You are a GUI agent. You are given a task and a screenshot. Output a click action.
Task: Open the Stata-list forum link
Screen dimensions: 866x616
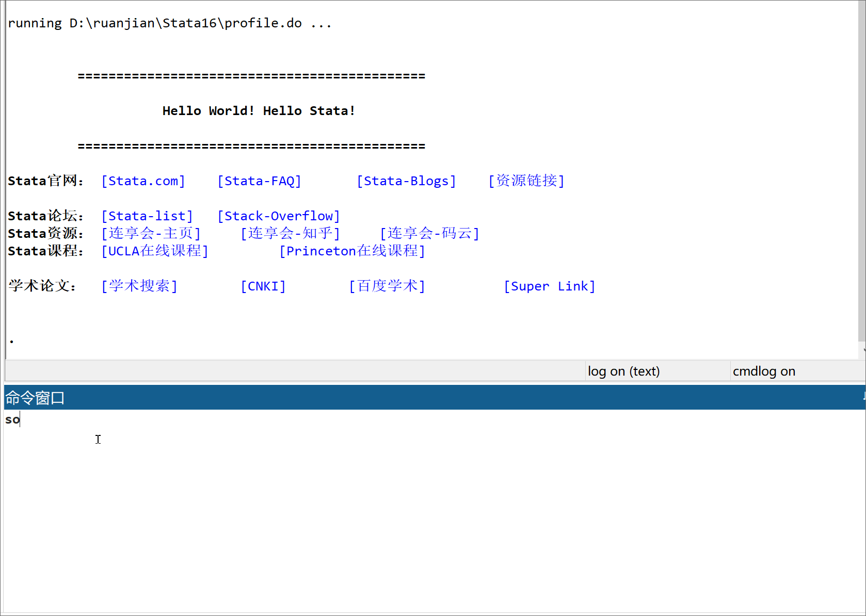pos(147,216)
